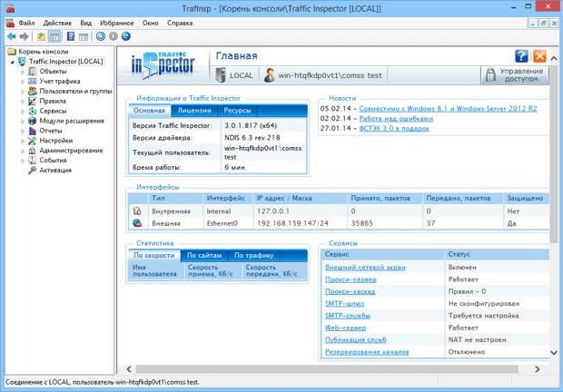Click the vertical scrollbar down arrow
The width and height of the screenshot is (563, 392).
pyautogui.click(x=554, y=353)
